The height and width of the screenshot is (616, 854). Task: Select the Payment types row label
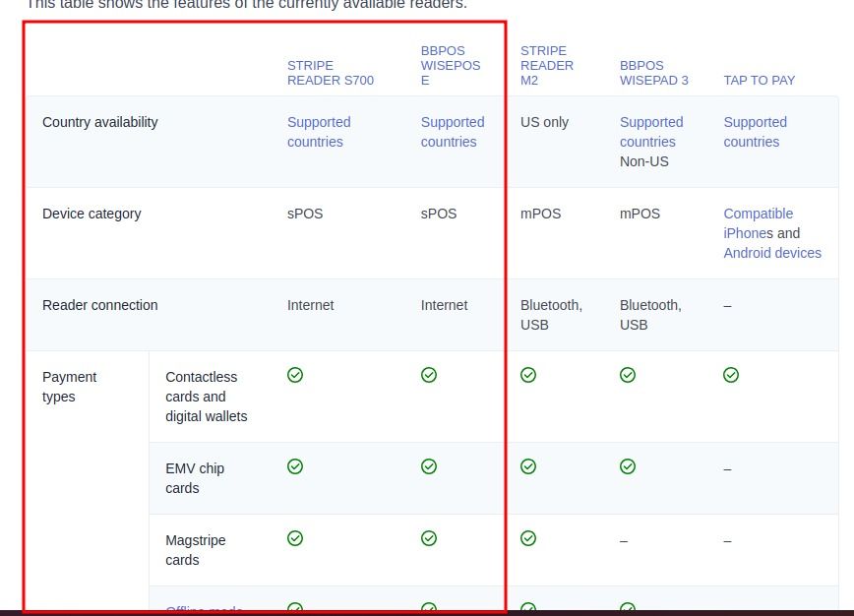tap(69, 387)
